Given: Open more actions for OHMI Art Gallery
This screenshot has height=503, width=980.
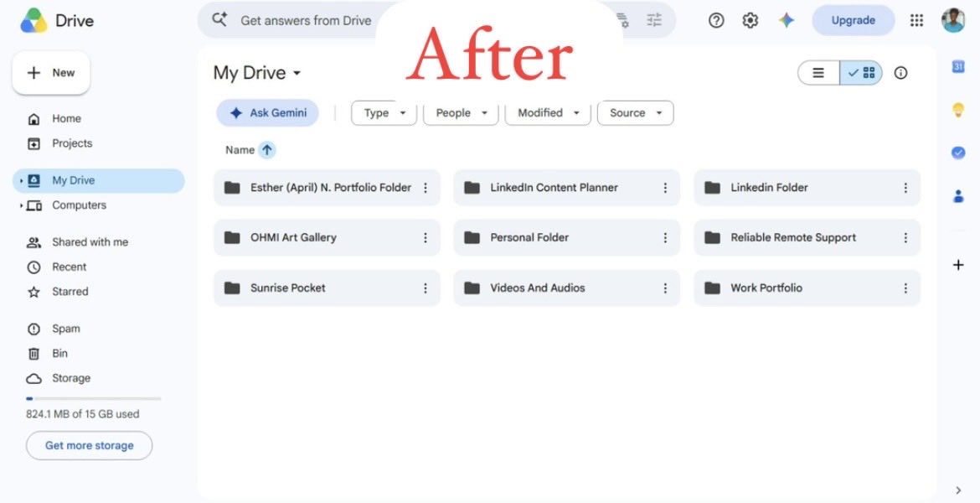Looking at the screenshot, I should (x=426, y=238).
